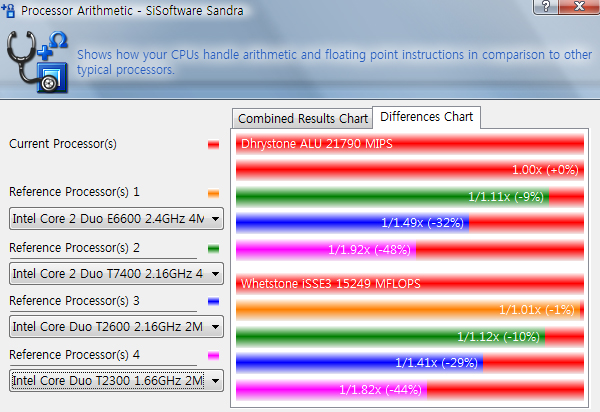The width and height of the screenshot is (600, 412).
Task: Click green Reference Processor 2 swatch
Action: point(214,249)
